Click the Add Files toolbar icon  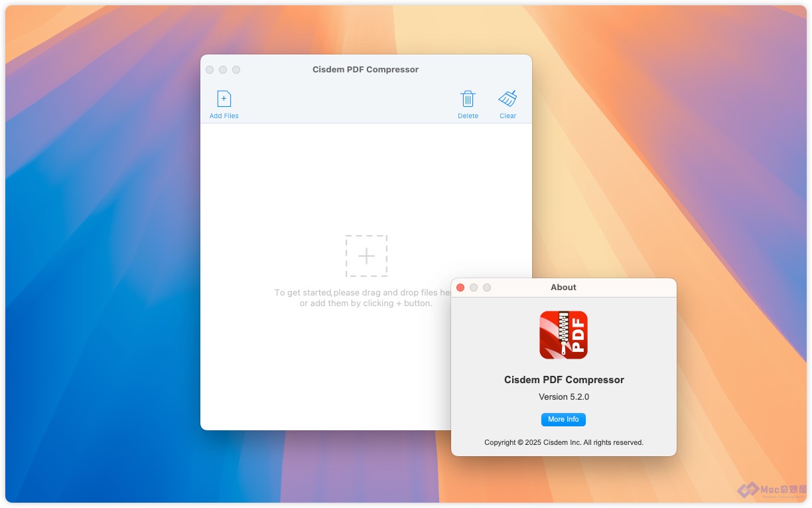(x=224, y=99)
